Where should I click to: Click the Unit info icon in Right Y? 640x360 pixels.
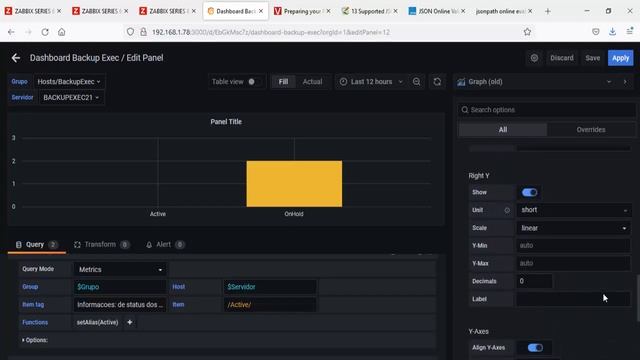pyautogui.click(x=507, y=210)
